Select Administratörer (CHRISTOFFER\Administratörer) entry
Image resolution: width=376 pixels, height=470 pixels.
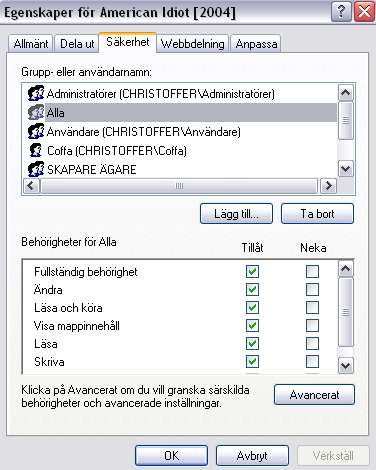pos(161,94)
